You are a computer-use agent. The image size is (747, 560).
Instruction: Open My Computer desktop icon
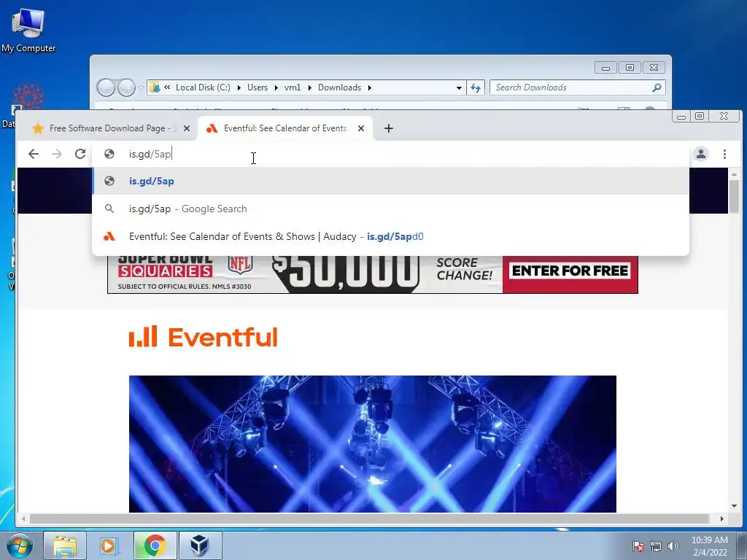click(x=28, y=29)
